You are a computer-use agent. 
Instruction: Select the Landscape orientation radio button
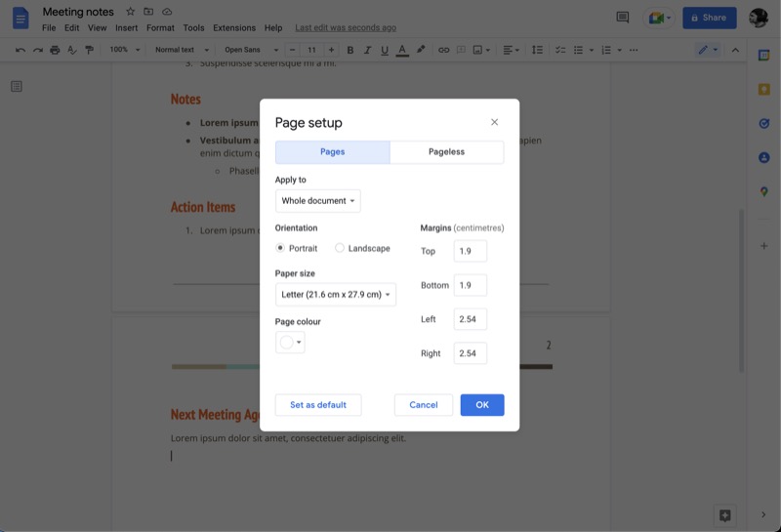point(340,248)
